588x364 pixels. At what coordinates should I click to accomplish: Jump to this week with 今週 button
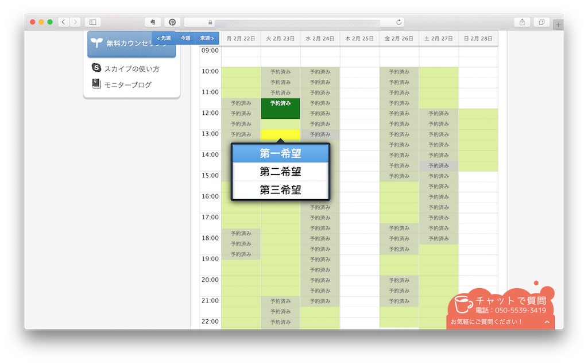185,38
